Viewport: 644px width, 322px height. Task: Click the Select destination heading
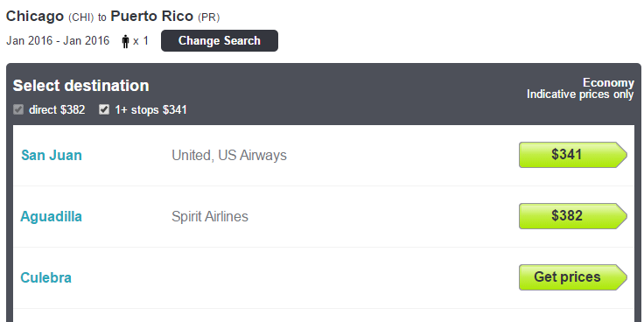[x=80, y=86]
